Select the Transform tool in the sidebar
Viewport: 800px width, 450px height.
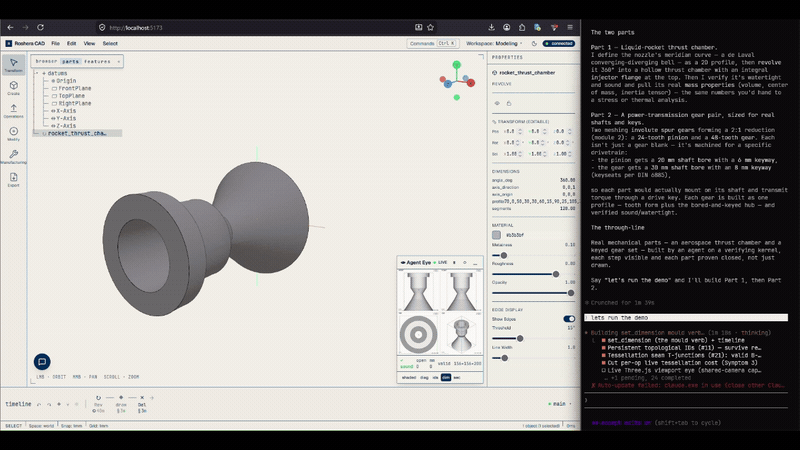[14, 65]
